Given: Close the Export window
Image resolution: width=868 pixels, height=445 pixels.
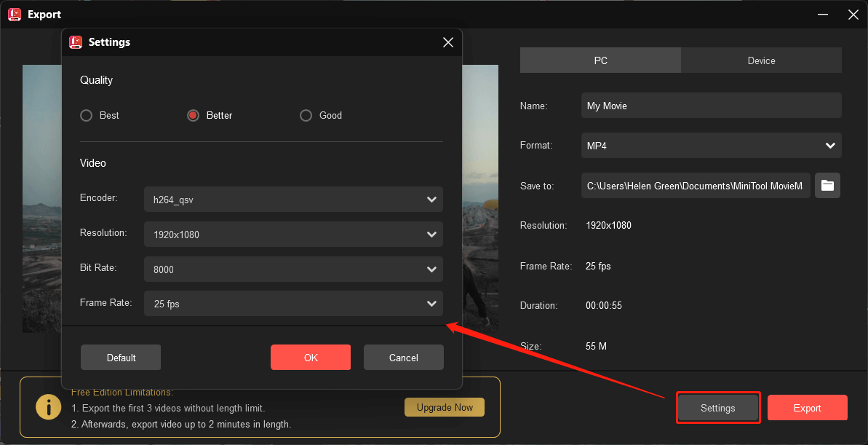Looking at the screenshot, I should [853, 15].
